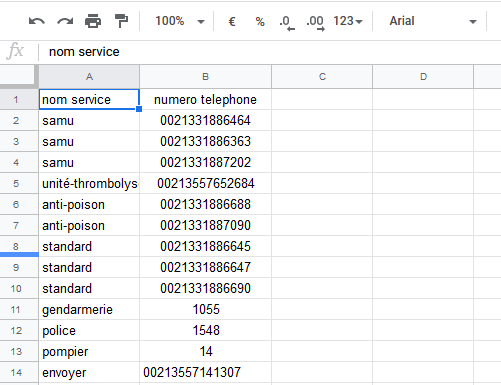Select cell with 0021331886464
501x385 pixels.
(x=205, y=120)
